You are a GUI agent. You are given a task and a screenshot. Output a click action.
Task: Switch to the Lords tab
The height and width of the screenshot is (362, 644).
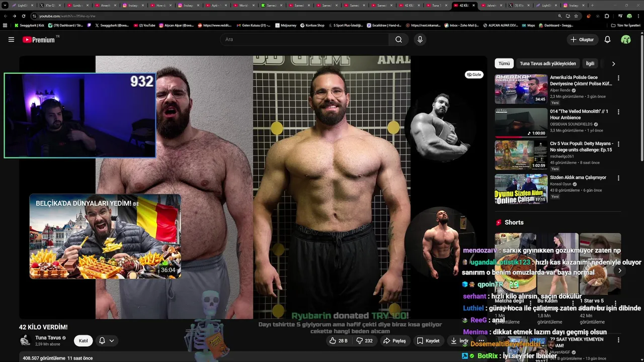77,5
